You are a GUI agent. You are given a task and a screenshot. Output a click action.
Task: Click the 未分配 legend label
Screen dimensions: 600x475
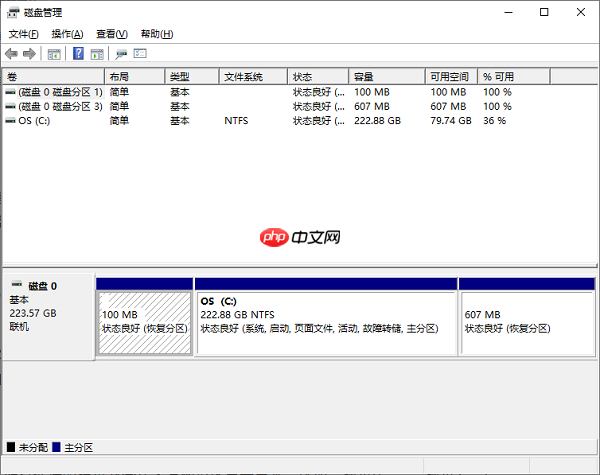[x=33, y=447]
